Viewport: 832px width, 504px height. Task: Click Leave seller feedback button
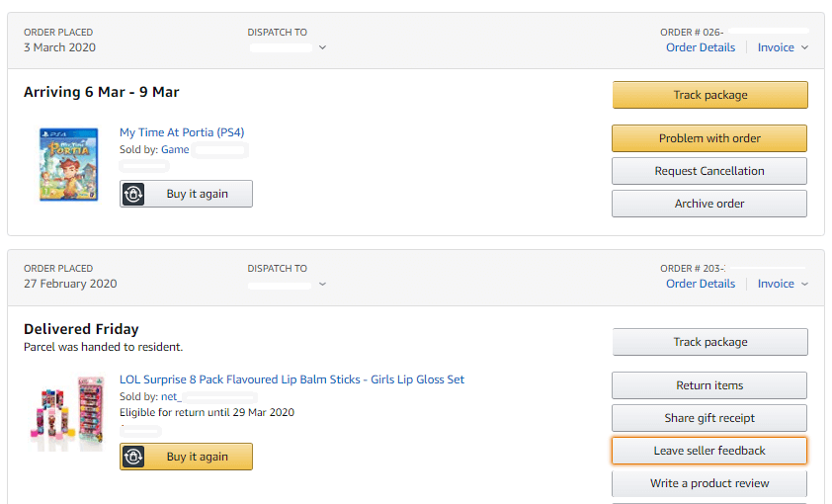709,451
